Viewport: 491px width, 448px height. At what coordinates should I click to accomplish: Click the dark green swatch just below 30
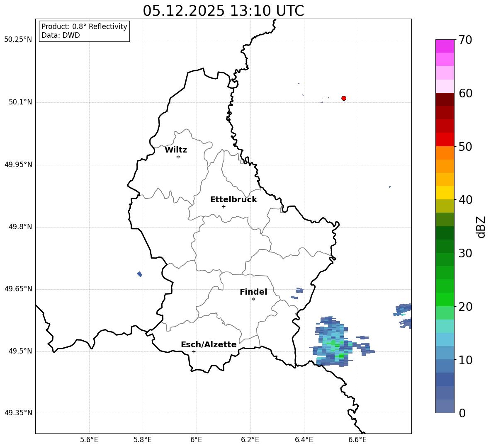[445, 259]
